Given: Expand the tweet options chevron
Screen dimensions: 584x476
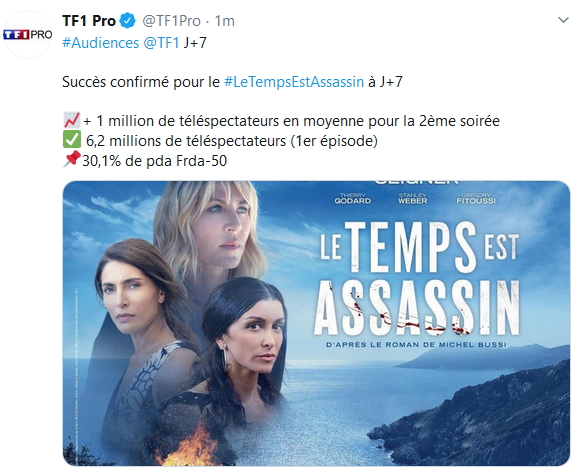Looking at the screenshot, I should pos(563,20).
